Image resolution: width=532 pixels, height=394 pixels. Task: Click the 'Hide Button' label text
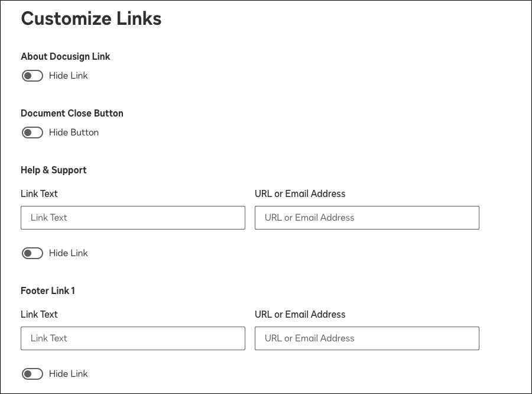pyautogui.click(x=74, y=132)
